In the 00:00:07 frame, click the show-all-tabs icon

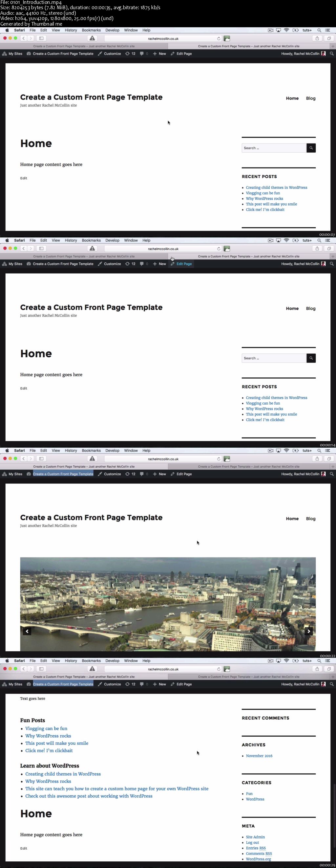pos(329,38)
